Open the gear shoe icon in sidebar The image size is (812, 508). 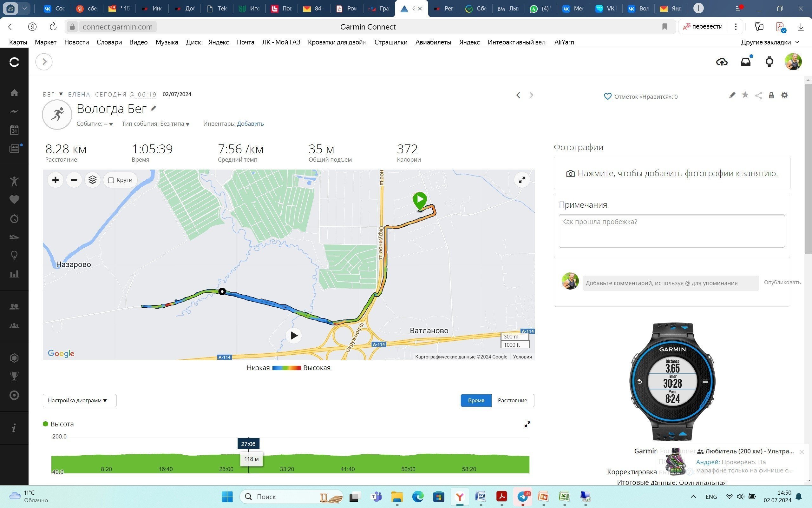pyautogui.click(x=14, y=237)
